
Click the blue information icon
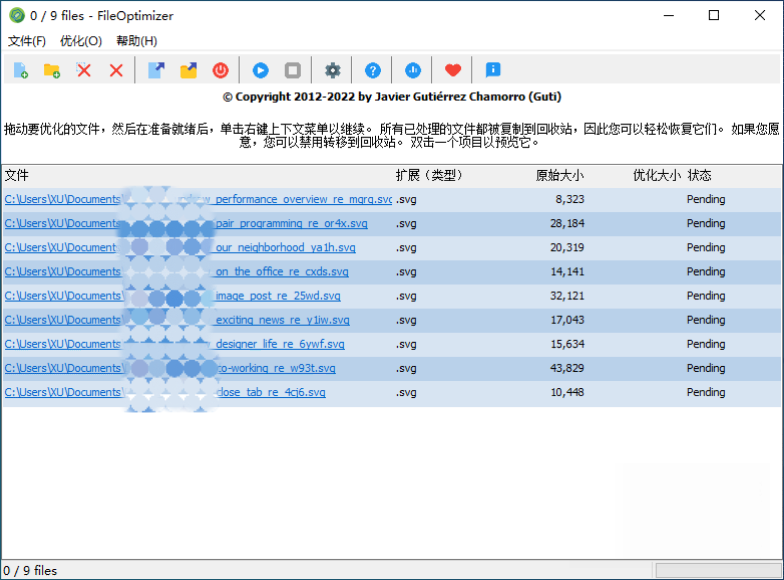[x=493, y=70]
